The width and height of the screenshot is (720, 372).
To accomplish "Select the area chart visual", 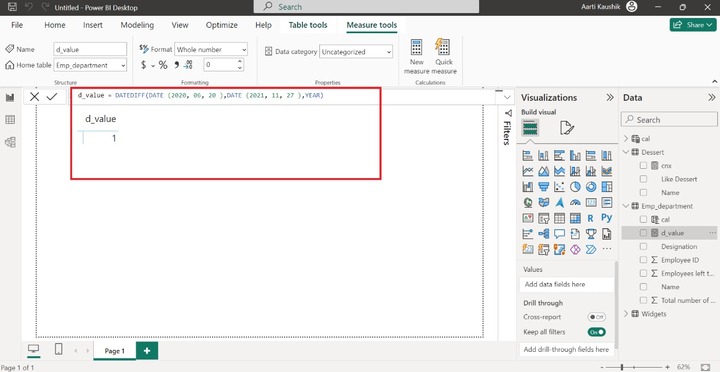I will coord(544,171).
